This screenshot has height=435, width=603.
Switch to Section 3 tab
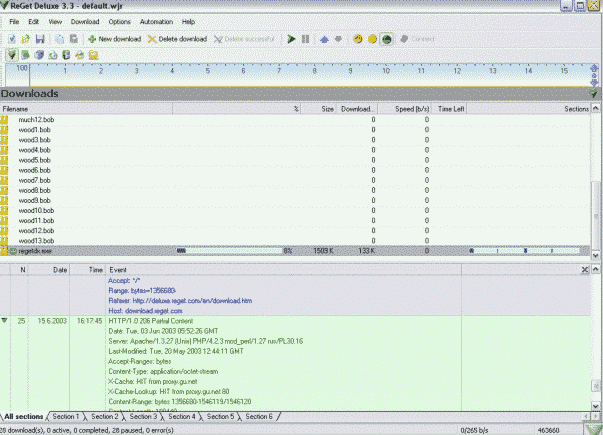[x=143, y=417]
